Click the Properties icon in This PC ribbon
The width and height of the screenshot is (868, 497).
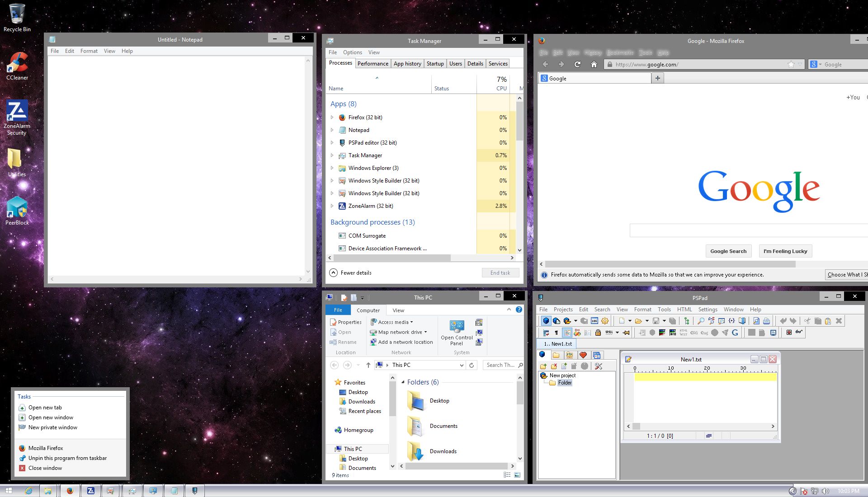[345, 322]
